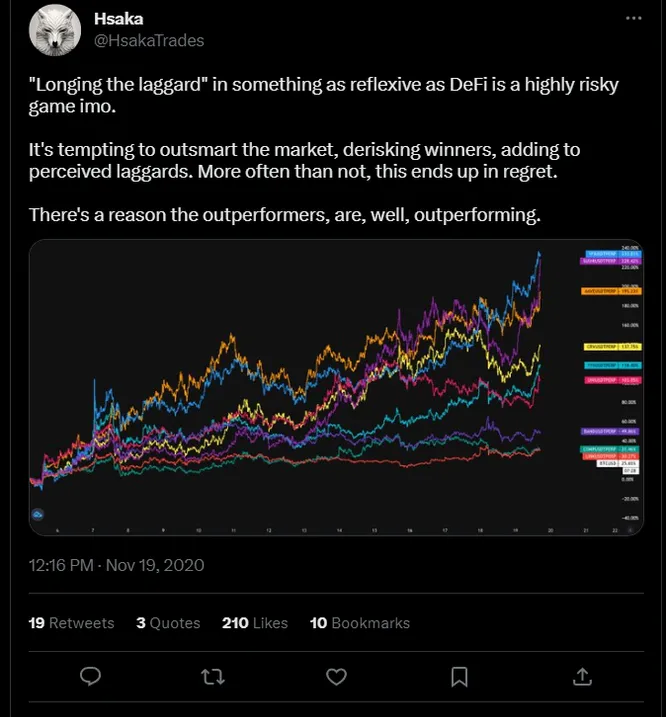Open the three-dot more options menu
Screen dimensions: 666x717
point(634,18)
